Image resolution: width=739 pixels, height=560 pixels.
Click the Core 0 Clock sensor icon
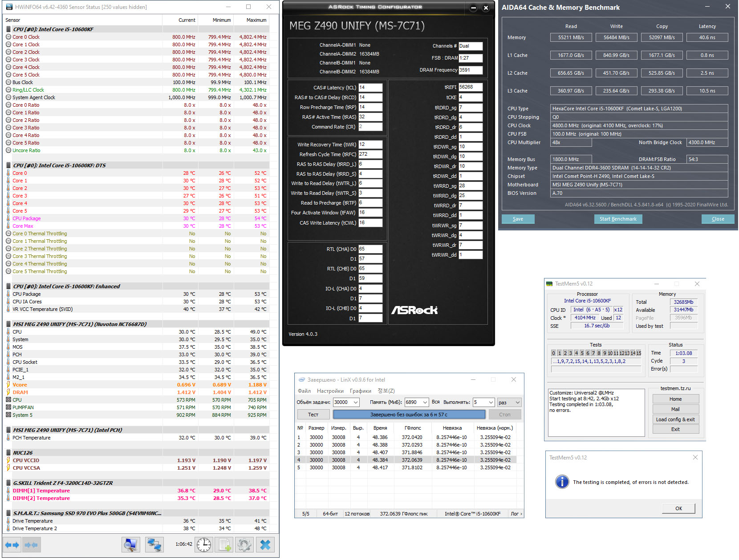8,37
